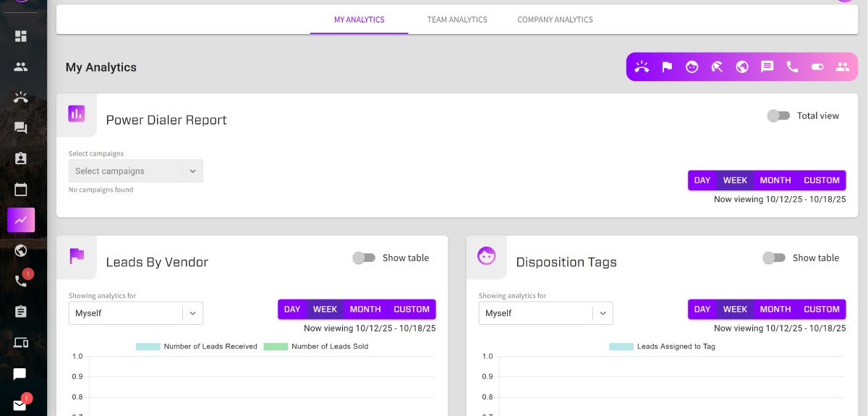Open the conversations bubbles sidebar icon
868x416 pixels.
point(21,128)
